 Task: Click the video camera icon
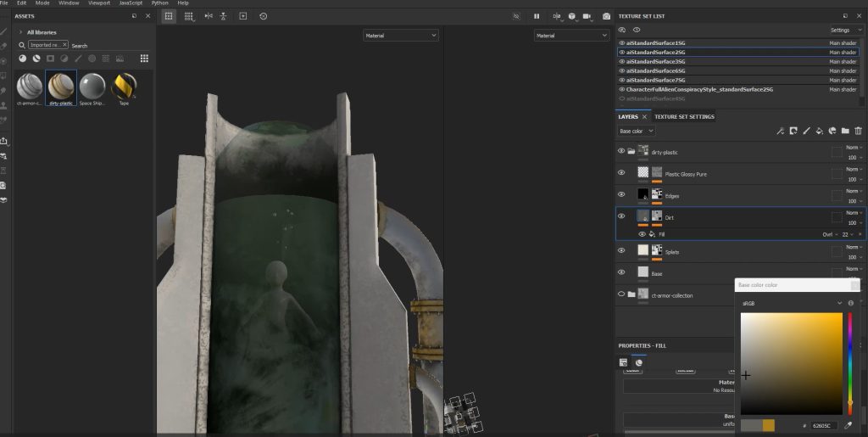click(587, 16)
